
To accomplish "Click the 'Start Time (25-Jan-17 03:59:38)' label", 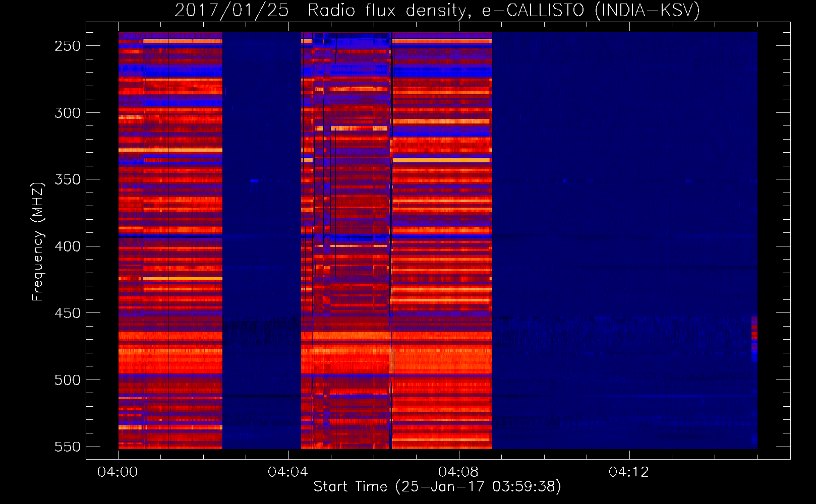I will tap(437, 487).
